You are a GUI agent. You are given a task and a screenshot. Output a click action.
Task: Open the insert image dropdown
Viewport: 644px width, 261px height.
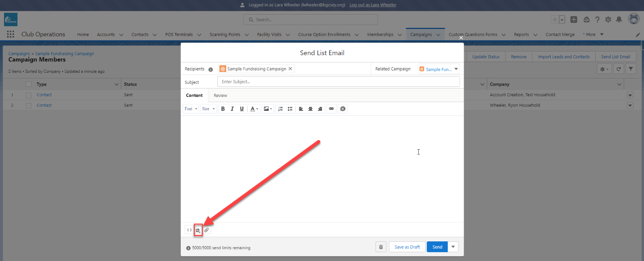tap(268, 109)
